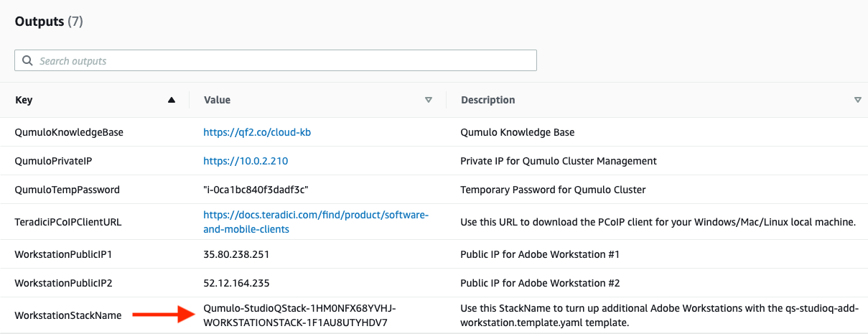Open the https://qf2.co/cloud-kb link
This screenshot has height=334, width=868.
[257, 132]
